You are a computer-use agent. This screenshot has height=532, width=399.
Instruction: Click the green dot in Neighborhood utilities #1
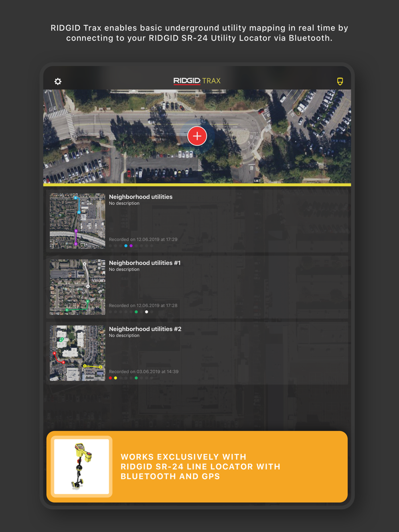pos(136,312)
